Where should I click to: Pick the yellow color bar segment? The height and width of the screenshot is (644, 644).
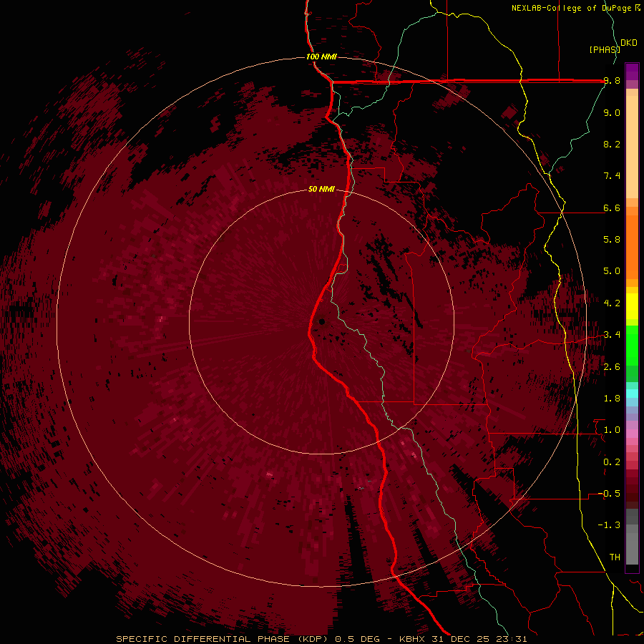(x=632, y=306)
